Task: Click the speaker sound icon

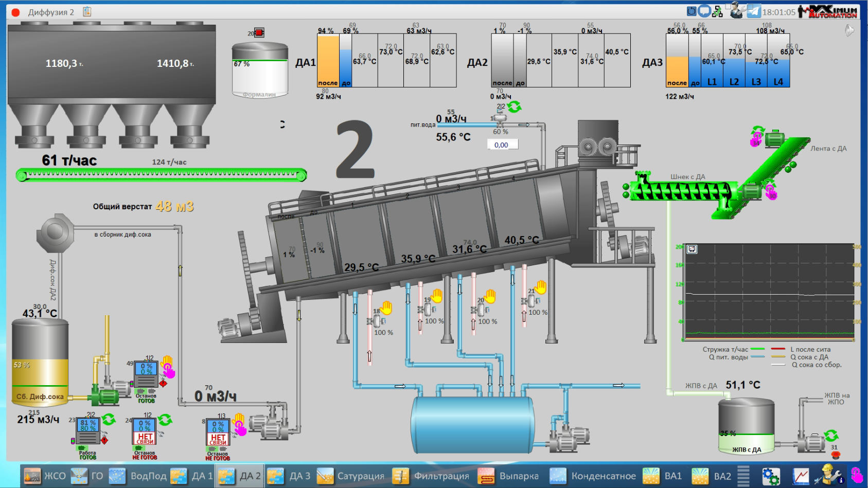Action: tap(849, 31)
